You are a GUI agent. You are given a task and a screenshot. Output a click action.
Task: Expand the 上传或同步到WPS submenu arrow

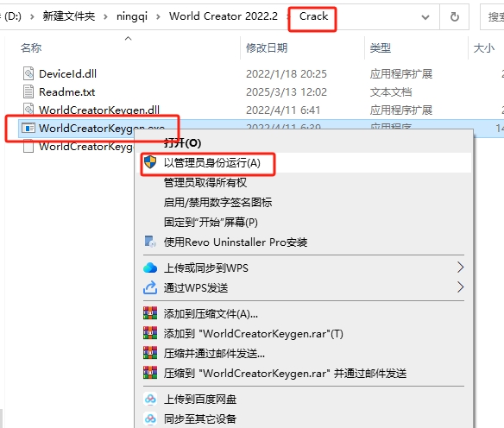[x=460, y=267]
